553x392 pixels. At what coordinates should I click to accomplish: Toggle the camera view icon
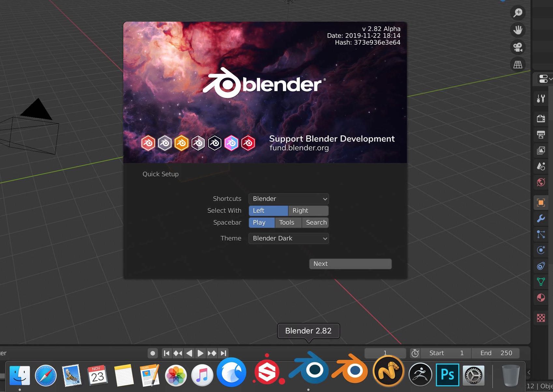[518, 47]
